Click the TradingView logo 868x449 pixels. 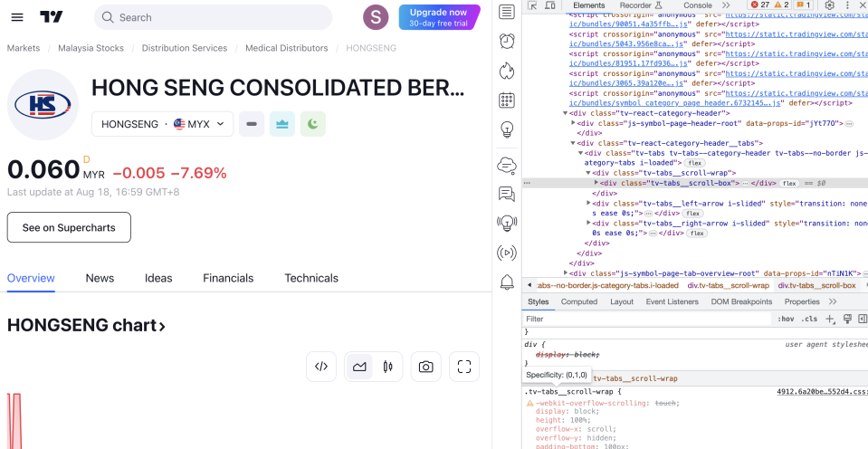52,17
